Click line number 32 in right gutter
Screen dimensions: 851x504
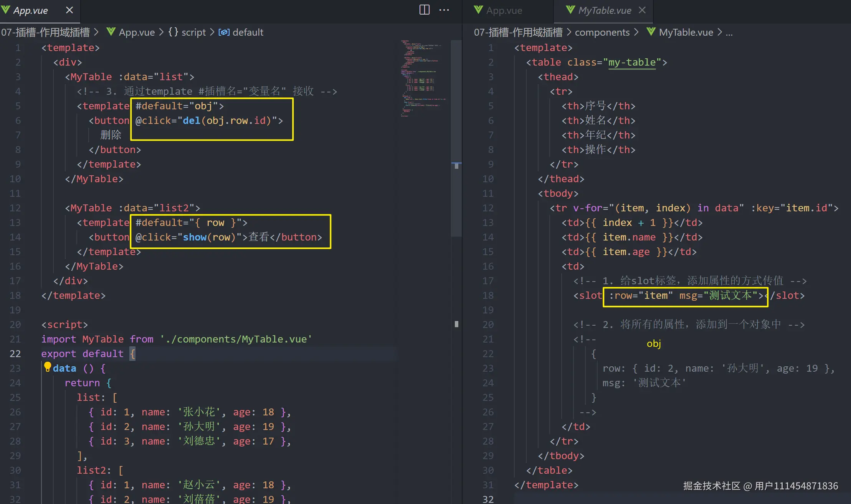point(488,499)
